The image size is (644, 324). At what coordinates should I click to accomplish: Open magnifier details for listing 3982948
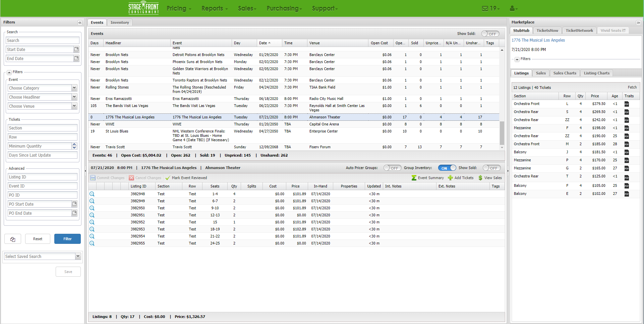pos(92,194)
